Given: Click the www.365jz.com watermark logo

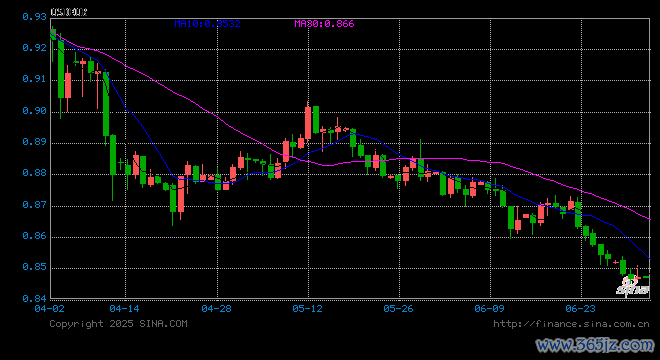Looking at the screenshot, I should (595, 346).
